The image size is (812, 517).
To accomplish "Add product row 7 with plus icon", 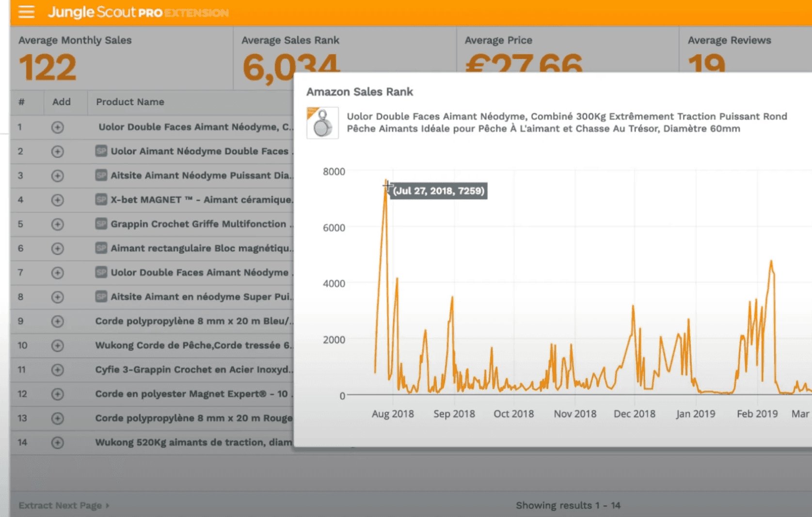I will (57, 272).
